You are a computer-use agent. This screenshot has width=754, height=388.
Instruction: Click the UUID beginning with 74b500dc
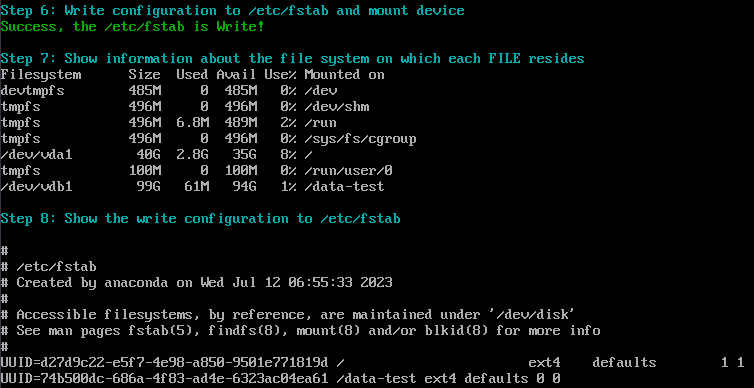click(x=164, y=378)
